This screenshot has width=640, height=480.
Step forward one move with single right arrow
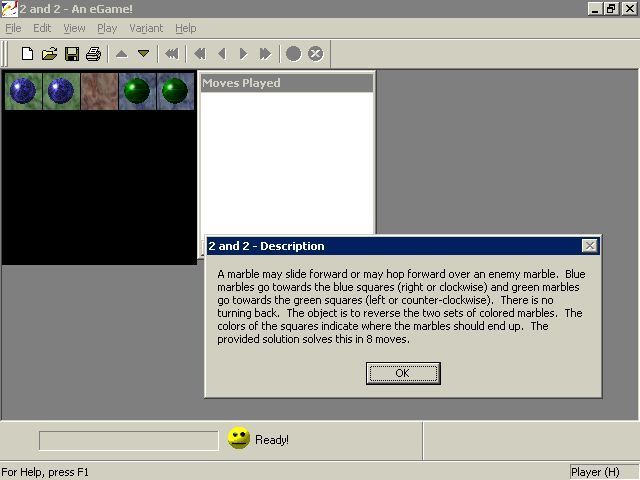[x=243, y=54]
